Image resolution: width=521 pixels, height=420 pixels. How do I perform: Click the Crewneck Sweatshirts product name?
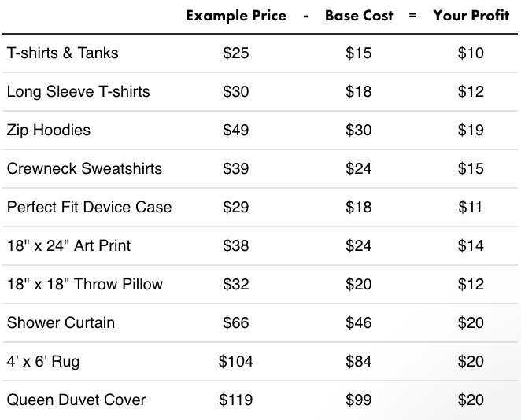tap(84, 168)
